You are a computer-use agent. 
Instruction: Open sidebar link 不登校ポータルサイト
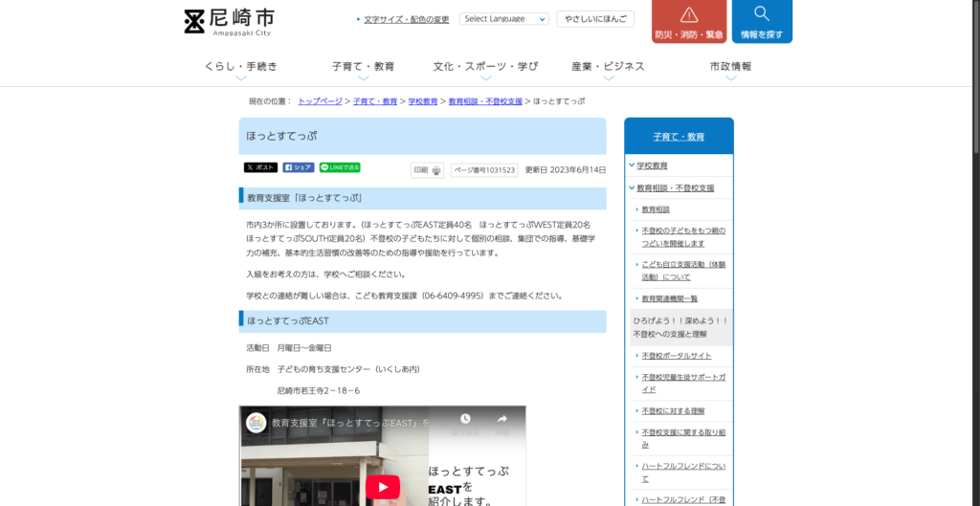point(677,356)
